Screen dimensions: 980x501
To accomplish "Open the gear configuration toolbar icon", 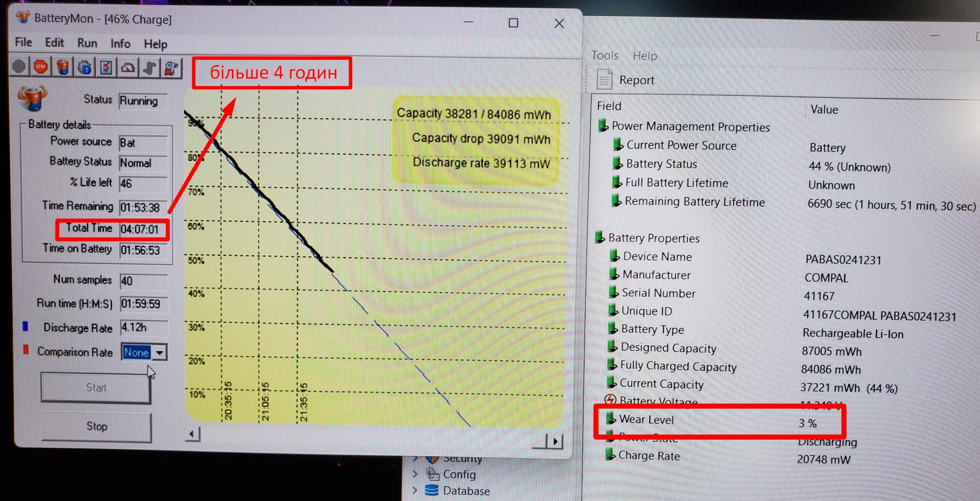I will [85, 68].
